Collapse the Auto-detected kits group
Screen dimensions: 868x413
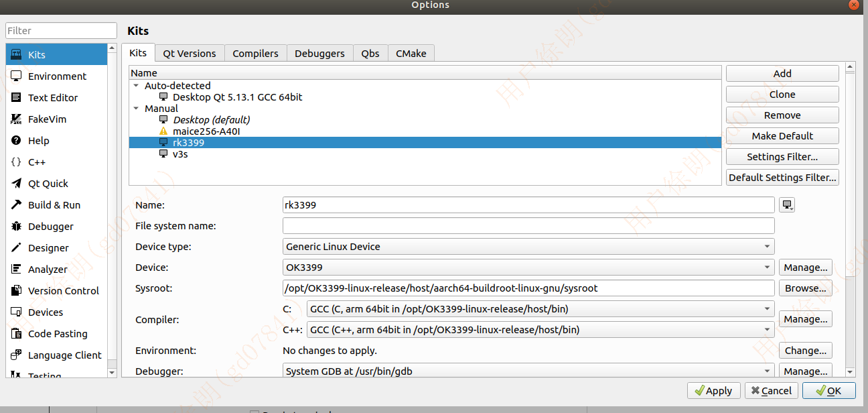(x=137, y=86)
